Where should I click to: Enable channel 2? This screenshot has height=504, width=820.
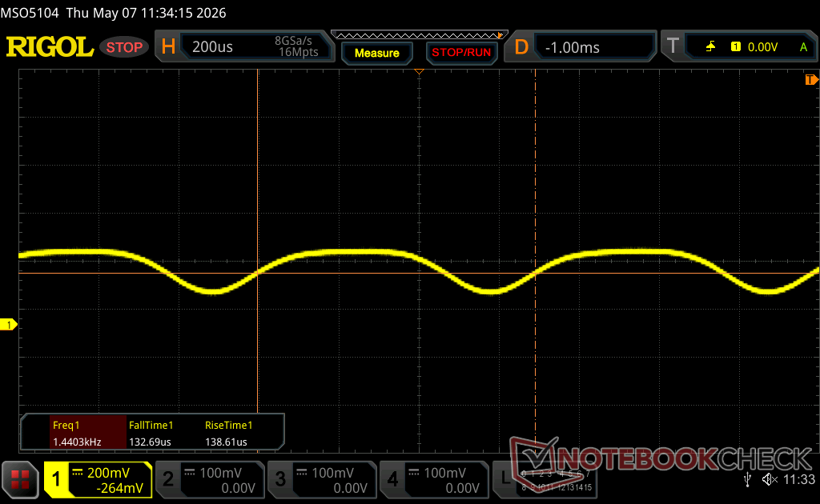(211, 479)
